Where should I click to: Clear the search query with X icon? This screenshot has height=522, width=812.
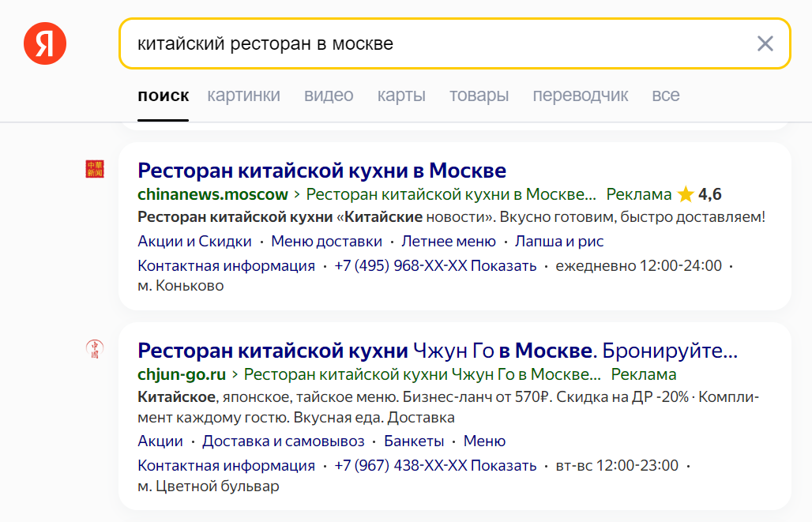(x=765, y=43)
